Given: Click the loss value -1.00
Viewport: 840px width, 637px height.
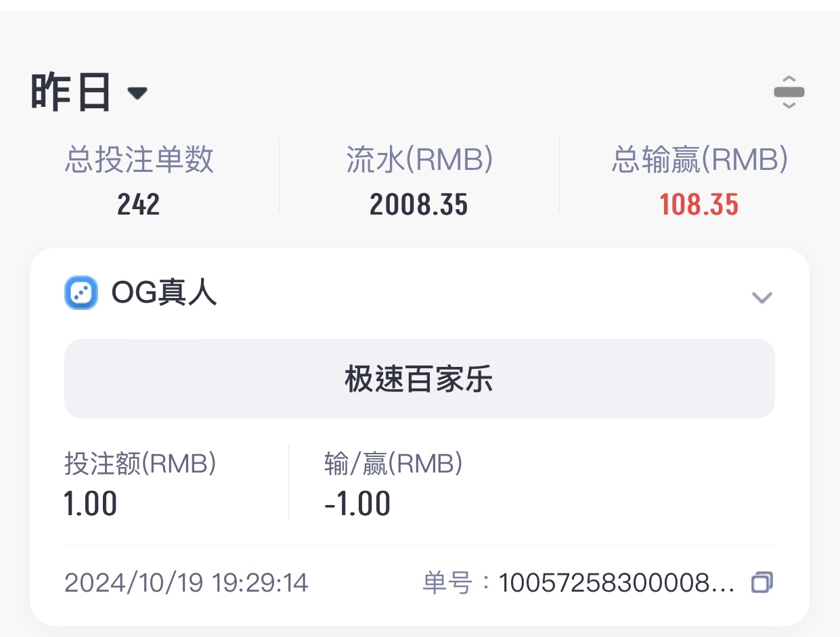Looking at the screenshot, I should pyautogui.click(x=357, y=504).
